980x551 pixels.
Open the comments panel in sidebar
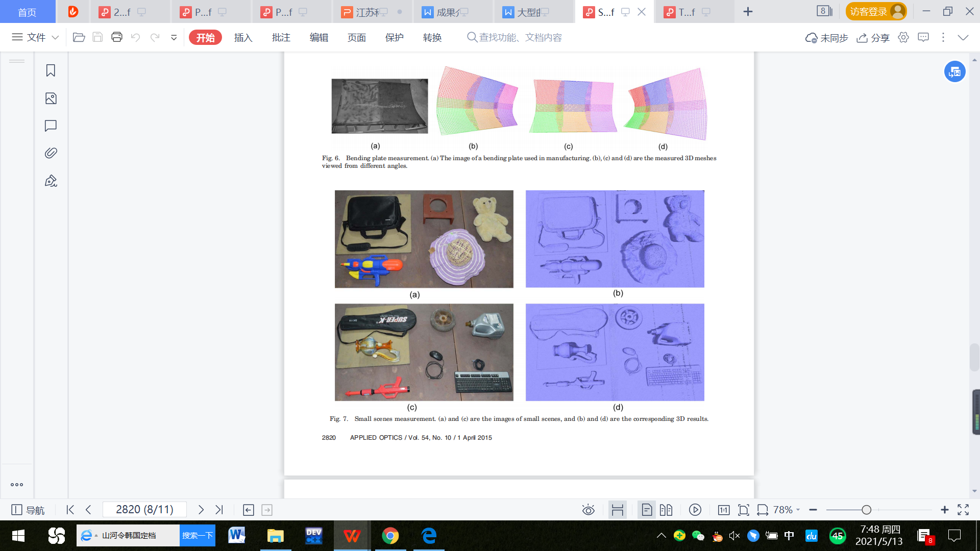pyautogui.click(x=51, y=126)
